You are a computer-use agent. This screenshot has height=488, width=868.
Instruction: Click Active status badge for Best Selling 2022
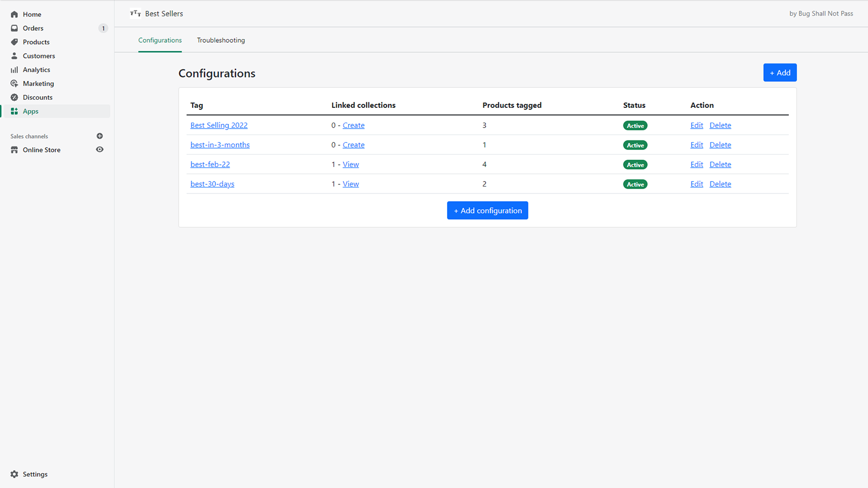(635, 126)
